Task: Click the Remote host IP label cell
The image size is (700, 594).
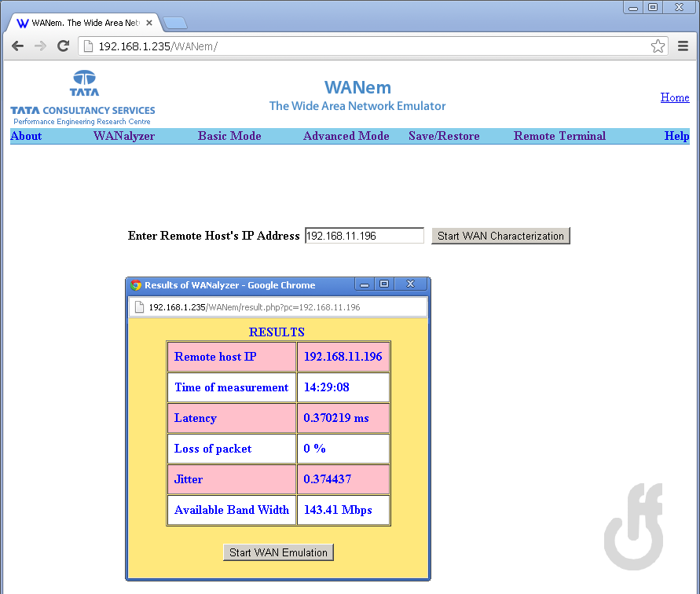Action: click(232, 357)
